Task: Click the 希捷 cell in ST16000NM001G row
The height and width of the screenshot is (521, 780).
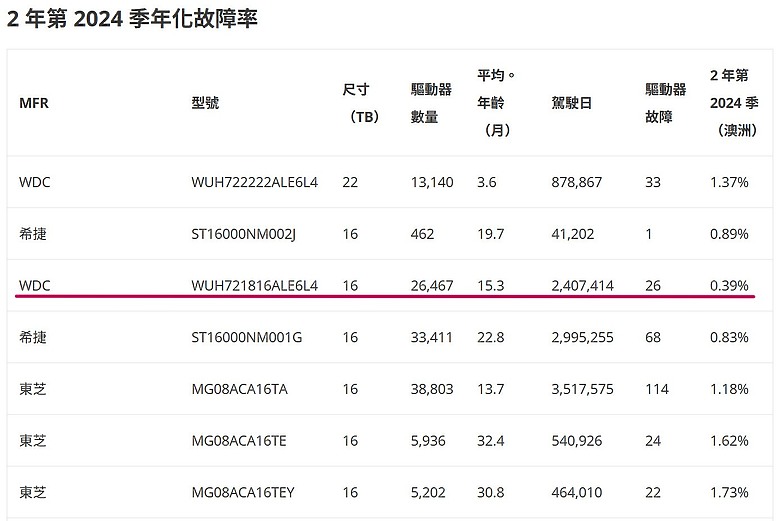Action: [33, 337]
